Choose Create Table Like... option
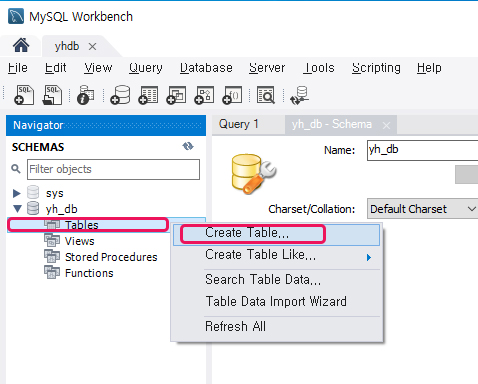This screenshot has height=384, width=478. coord(276,255)
